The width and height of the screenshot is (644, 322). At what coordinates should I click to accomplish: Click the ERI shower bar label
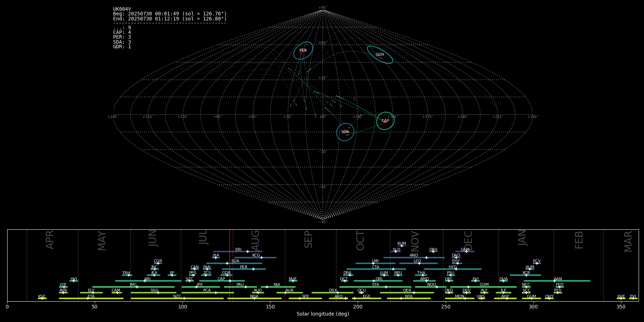(x=238, y=250)
